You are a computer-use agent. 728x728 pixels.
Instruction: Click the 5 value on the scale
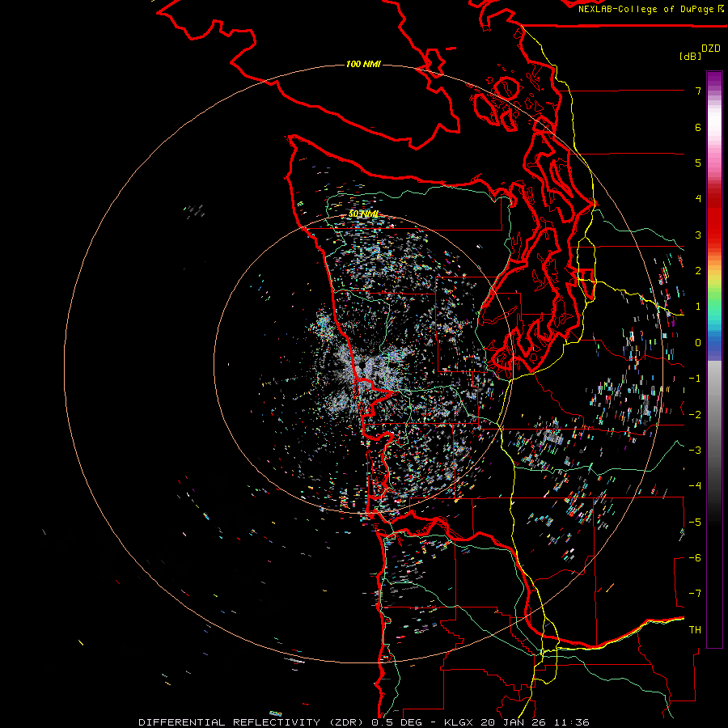point(698,163)
